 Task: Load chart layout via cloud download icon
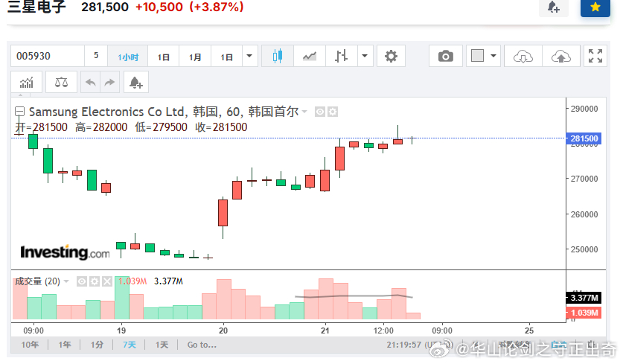coord(523,56)
